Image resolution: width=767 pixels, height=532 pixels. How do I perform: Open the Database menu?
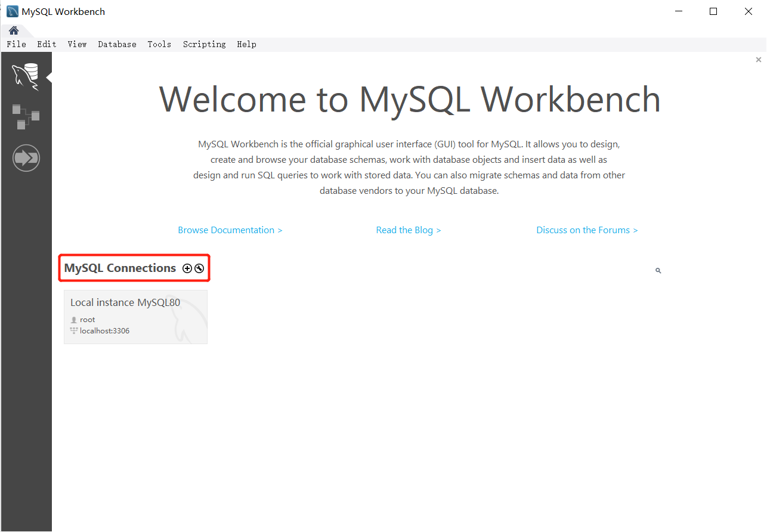(x=117, y=44)
